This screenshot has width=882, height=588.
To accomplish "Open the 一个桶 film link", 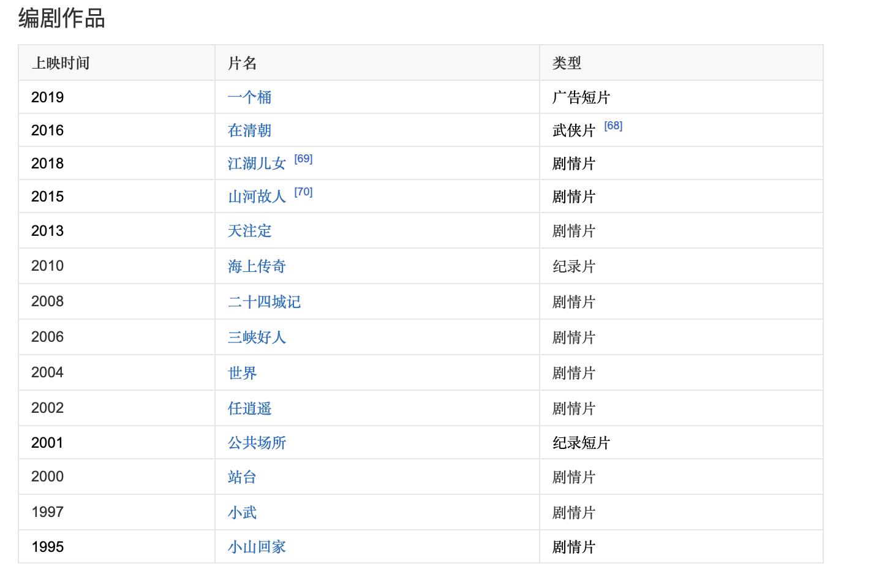I will pyautogui.click(x=249, y=97).
